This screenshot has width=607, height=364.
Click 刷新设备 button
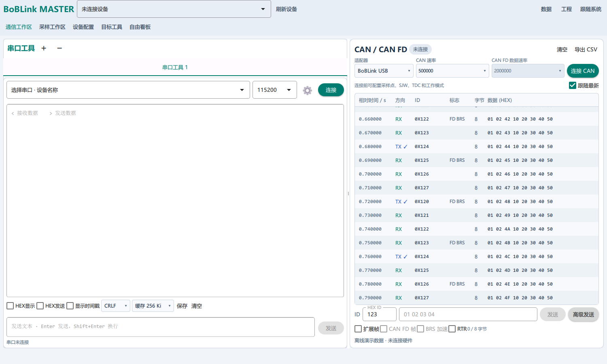point(287,9)
